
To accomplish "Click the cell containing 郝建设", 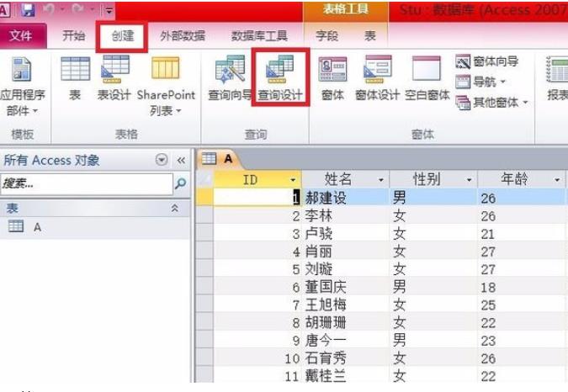I will (346, 198).
